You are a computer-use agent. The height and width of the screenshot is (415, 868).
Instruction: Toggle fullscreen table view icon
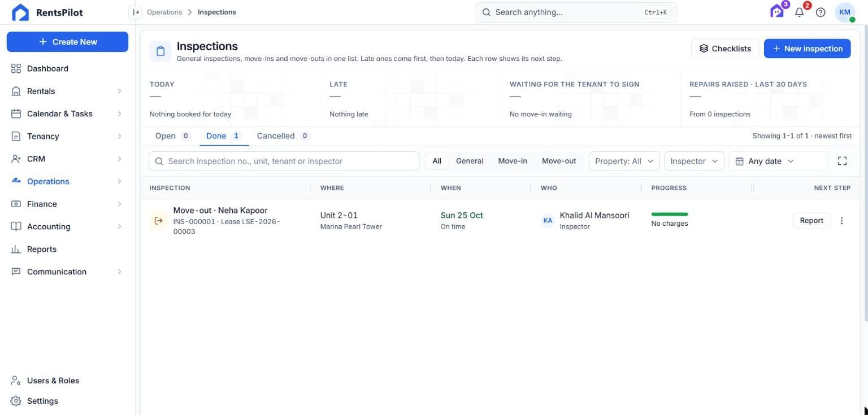(x=842, y=161)
